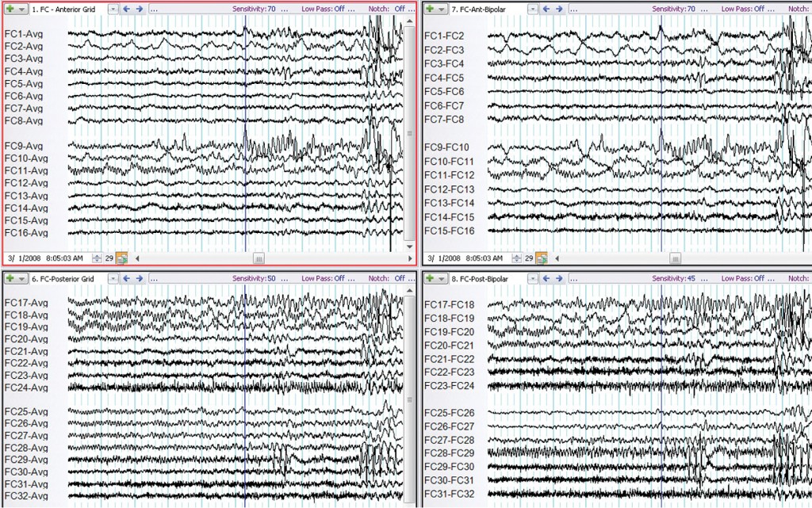Viewport: 812px width, 508px height.
Task: Click the orange page-flip icon next to the epoch counter
Action: (x=121, y=257)
